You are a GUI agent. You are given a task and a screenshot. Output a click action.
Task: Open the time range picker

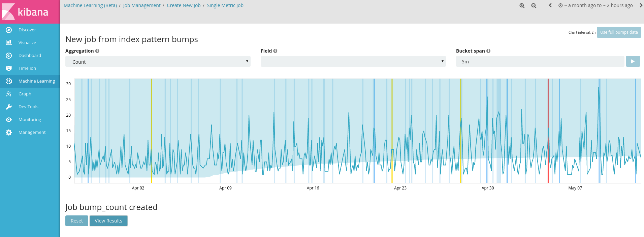point(595,5)
